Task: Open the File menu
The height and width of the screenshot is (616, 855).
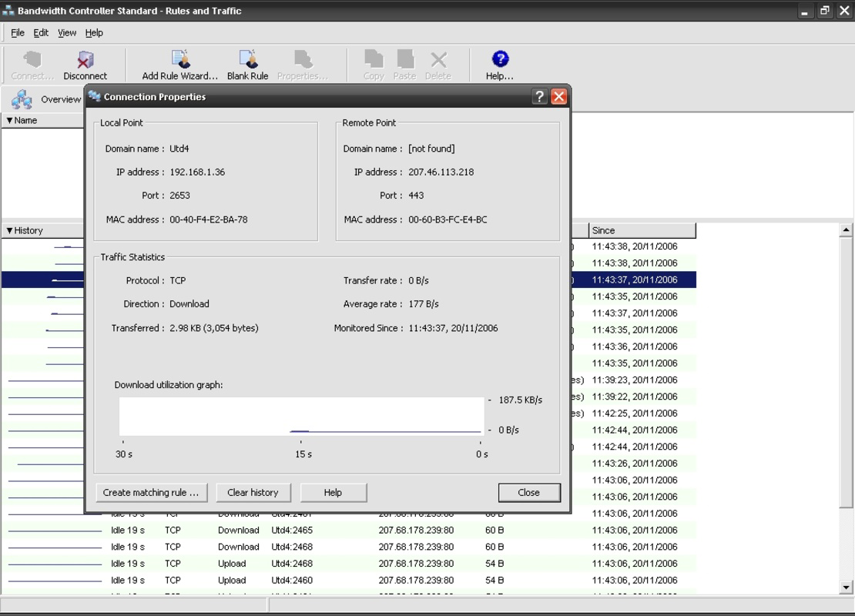Action: [x=17, y=32]
